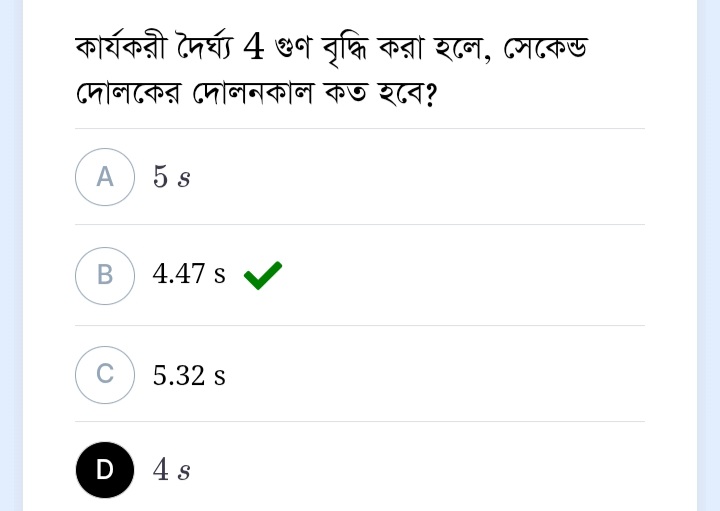This screenshot has width=720, height=511.
Task: Click the word "বৃদ্ধি" in the question
Action: [343, 46]
